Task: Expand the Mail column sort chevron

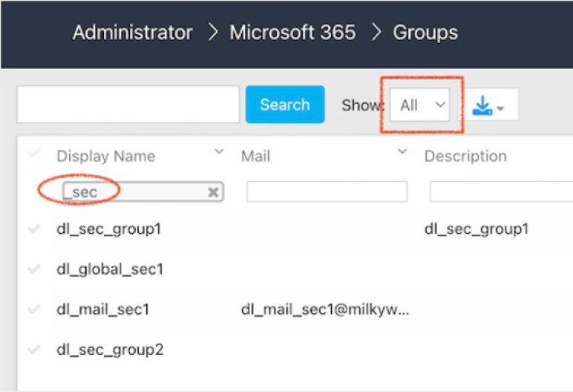Action: click(x=402, y=151)
